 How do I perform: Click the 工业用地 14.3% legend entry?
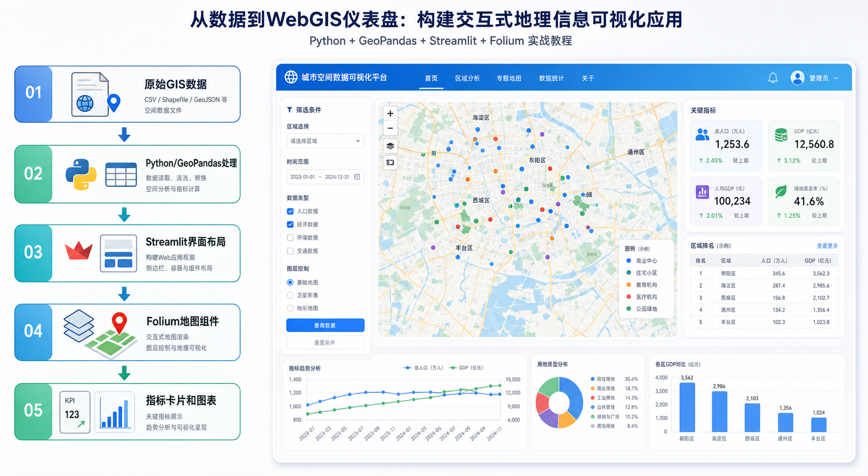pos(614,398)
